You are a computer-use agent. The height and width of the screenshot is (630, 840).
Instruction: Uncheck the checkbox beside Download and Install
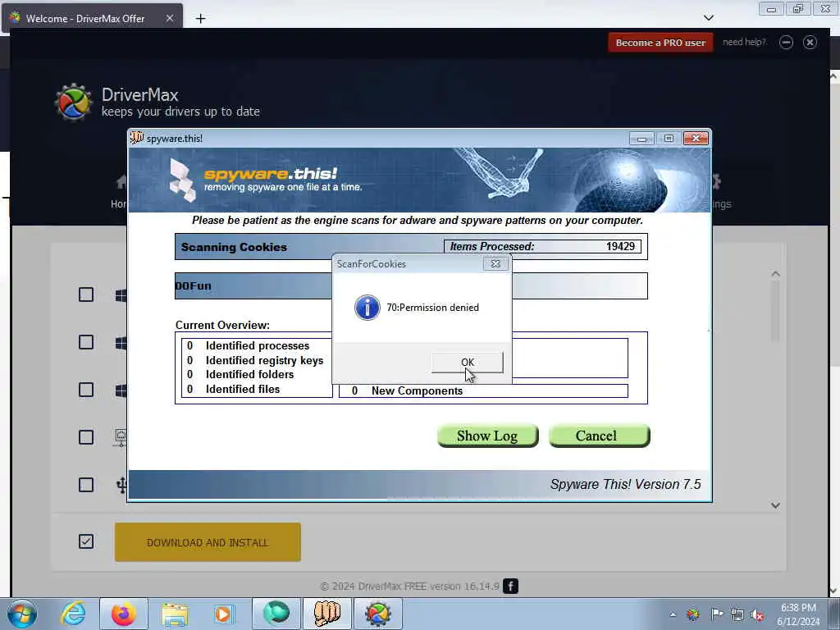click(86, 541)
